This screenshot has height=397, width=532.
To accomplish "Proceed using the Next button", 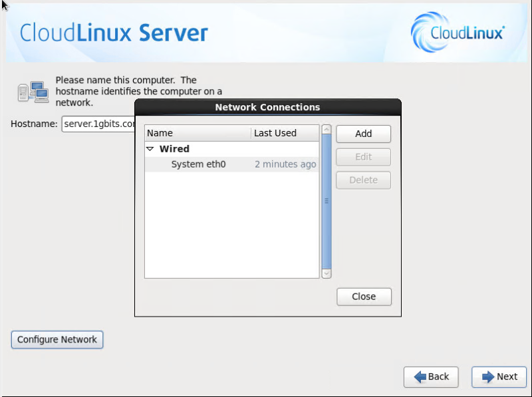I will (499, 376).
